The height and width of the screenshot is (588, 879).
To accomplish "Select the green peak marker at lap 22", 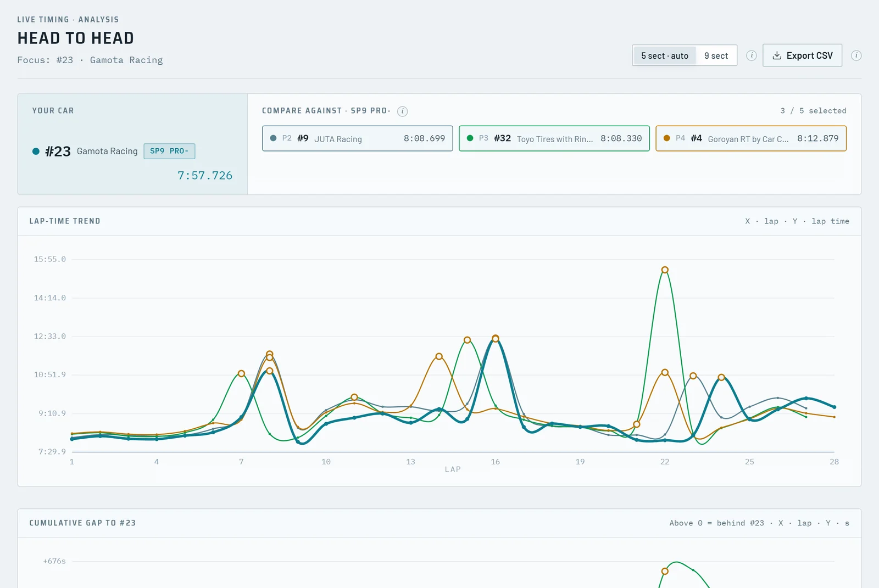I will pyautogui.click(x=665, y=270).
